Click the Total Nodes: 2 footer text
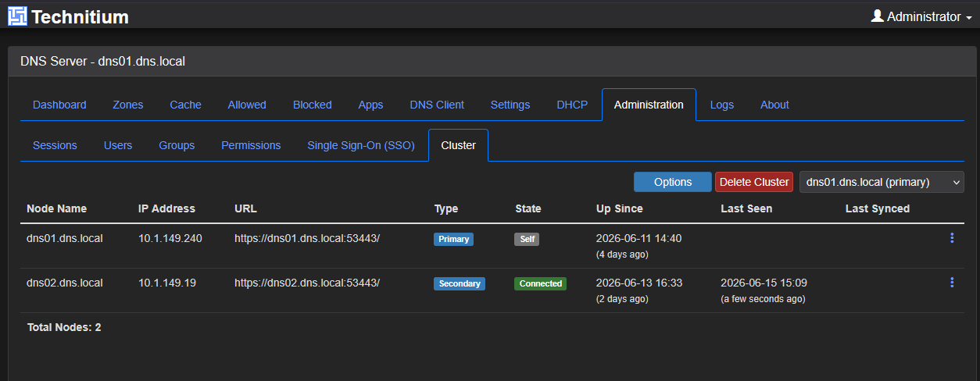The image size is (980, 381). (64, 327)
